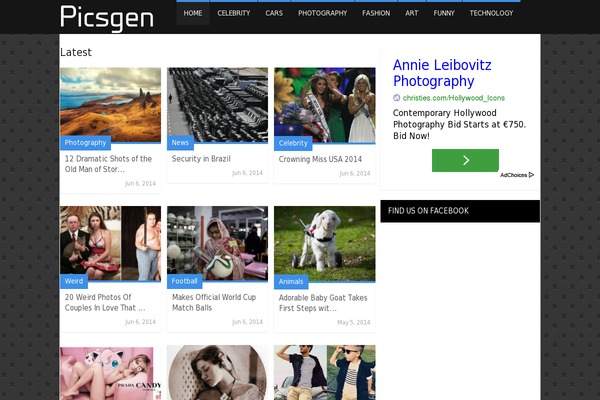The height and width of the screenshot is (400, 600).
Task: Open the man and boy fashion thumbnail
Action: [324, 372]
